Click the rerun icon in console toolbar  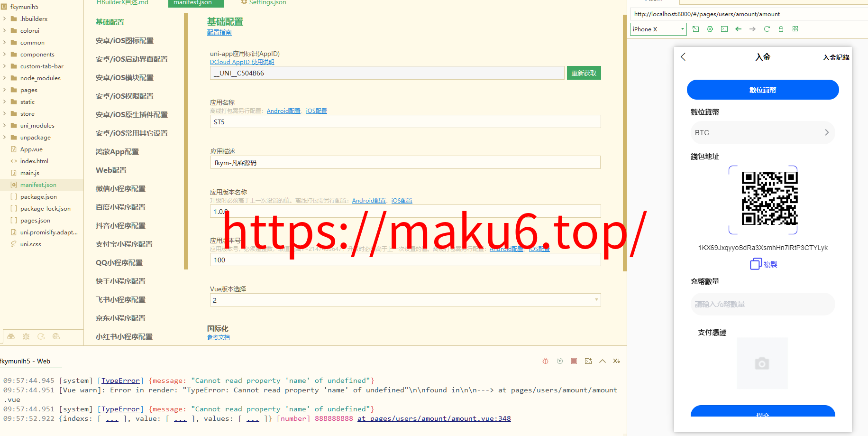560,361
